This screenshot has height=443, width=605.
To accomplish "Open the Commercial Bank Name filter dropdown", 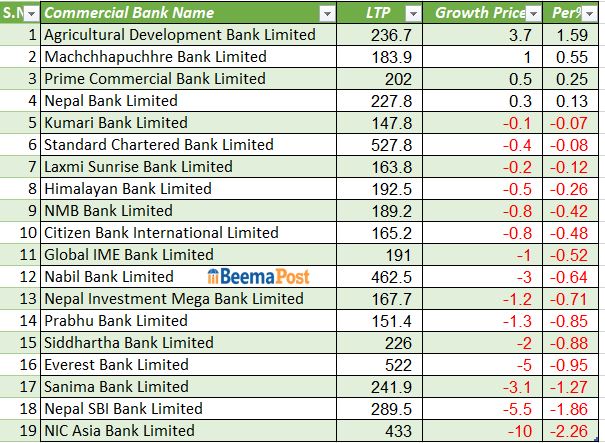I will pyautogui.click(x=326, y=13).
